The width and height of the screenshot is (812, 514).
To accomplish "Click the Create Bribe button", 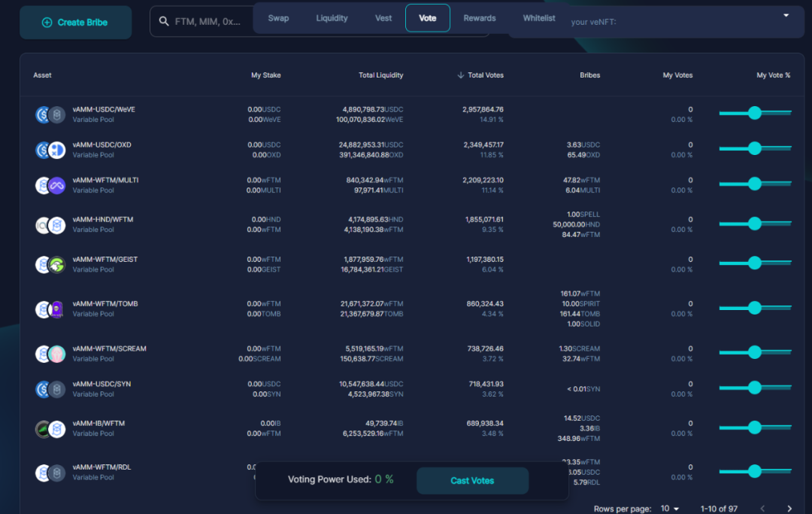I will (76, 23).
